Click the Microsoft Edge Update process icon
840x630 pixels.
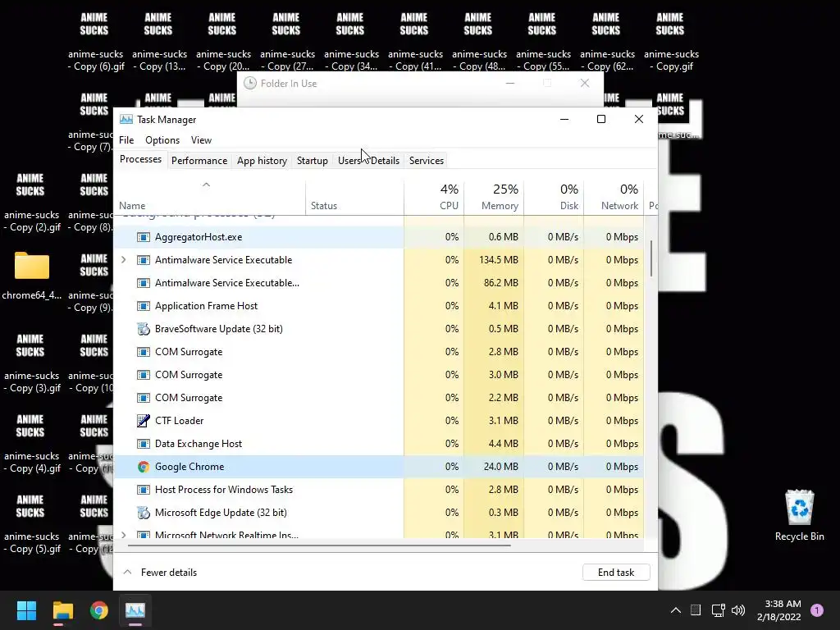tap(143, 513)
